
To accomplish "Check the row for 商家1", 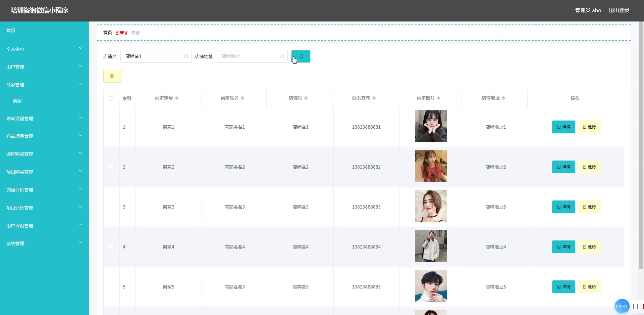I will tap(111, 127).
